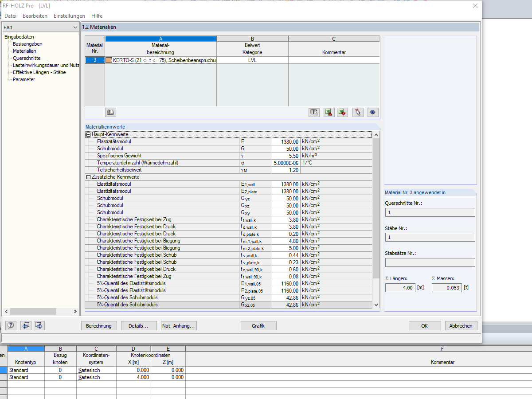Click the material info icon beside Excel export
The width and height of the screenshot is (532, 399).
[x=314, y=112]
